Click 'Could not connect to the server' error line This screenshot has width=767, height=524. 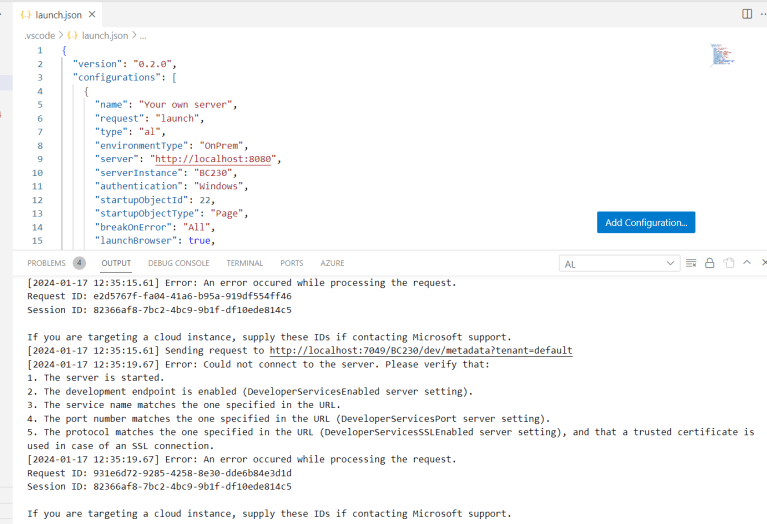(x=258, y=364)
